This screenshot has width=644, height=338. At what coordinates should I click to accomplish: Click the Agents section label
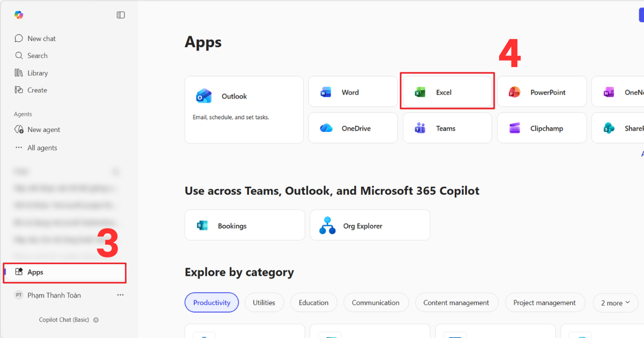tap(23, 114)
